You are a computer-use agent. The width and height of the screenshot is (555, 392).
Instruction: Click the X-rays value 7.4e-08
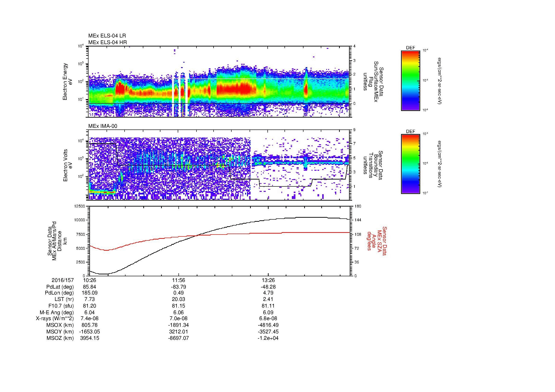[89, 318]
